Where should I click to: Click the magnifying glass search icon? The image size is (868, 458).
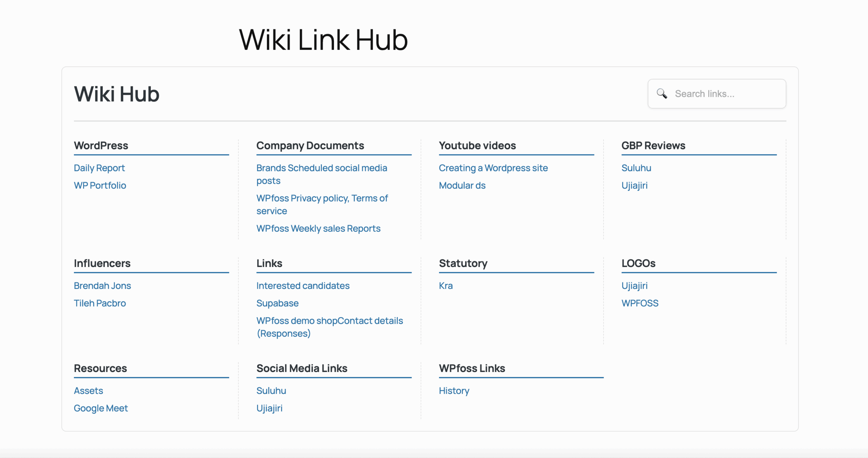pos(662,93)
